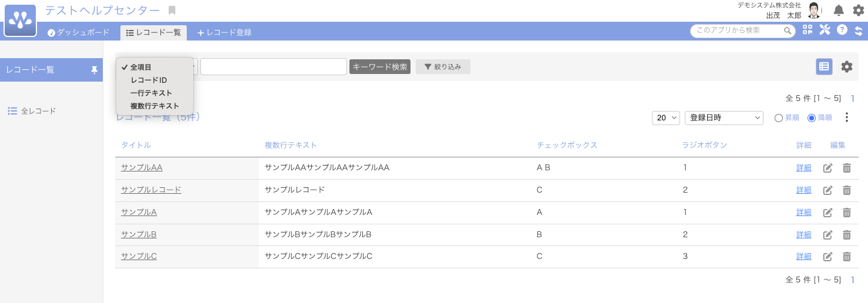Open the サンプルレコード title link
Image resolution: width=868 pixels, height=303 pixels.
(151, 190)
